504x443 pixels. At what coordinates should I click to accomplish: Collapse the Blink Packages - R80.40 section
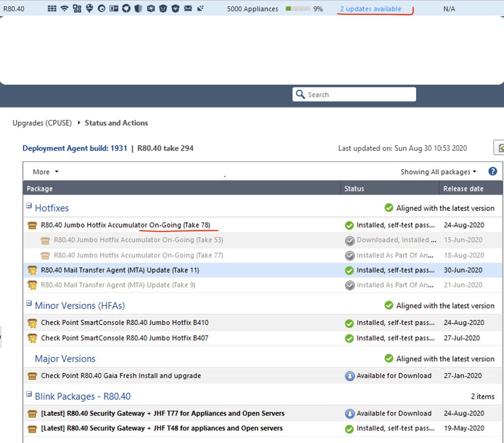29,394
